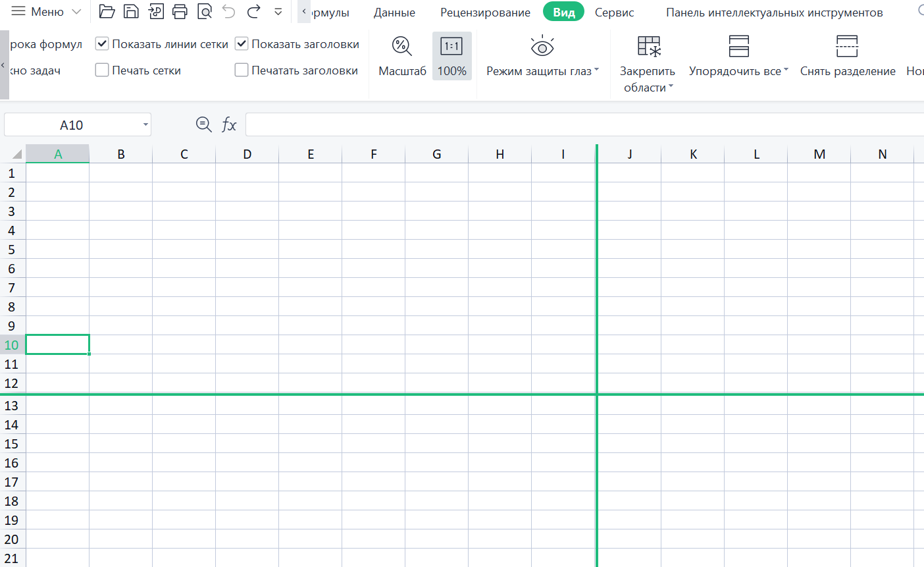The height and width of the screenshot is (567, 924).
Task: Enable Печать сетки checkbox
Action: 102,70
